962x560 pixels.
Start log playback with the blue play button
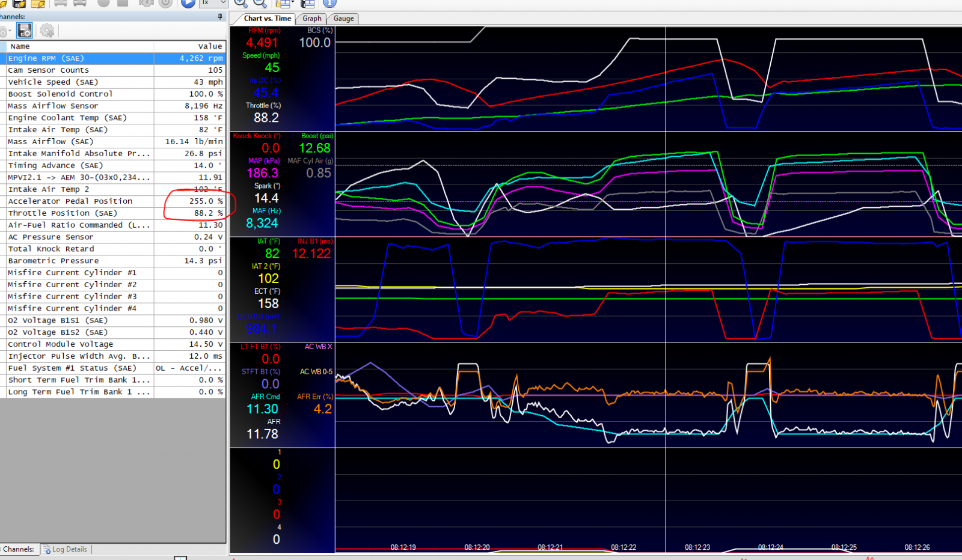point(188,3)
